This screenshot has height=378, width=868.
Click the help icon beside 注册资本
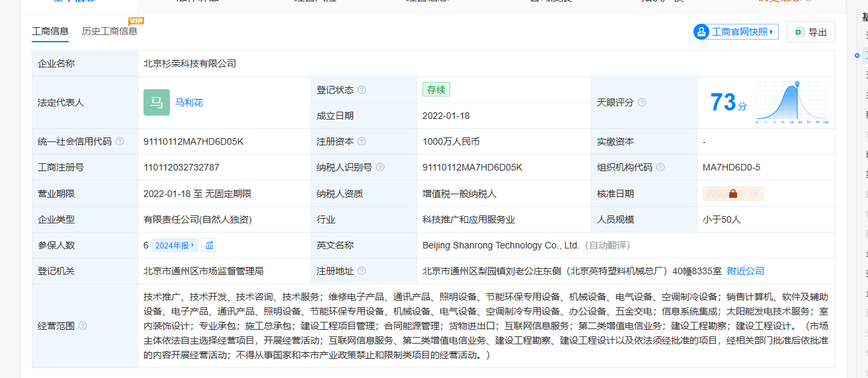pos(362,141)
